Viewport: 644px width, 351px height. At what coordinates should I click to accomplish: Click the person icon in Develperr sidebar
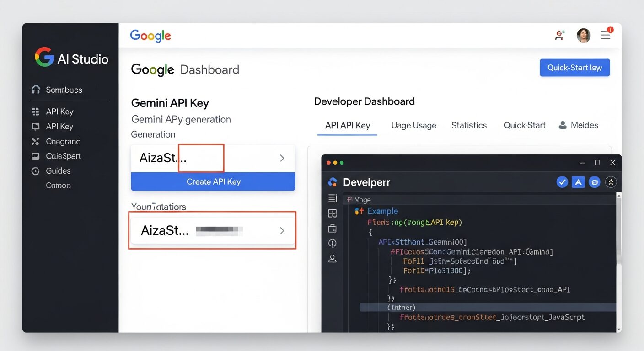[x=333, y=259]
